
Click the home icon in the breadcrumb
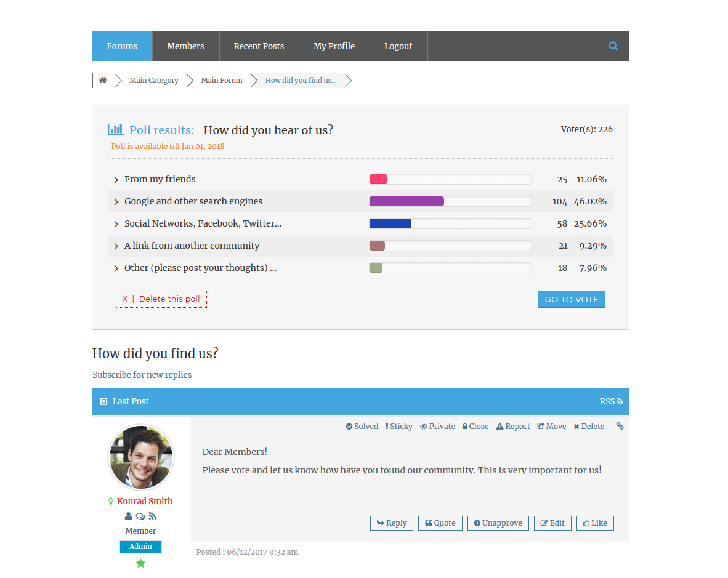pos(103,80)
